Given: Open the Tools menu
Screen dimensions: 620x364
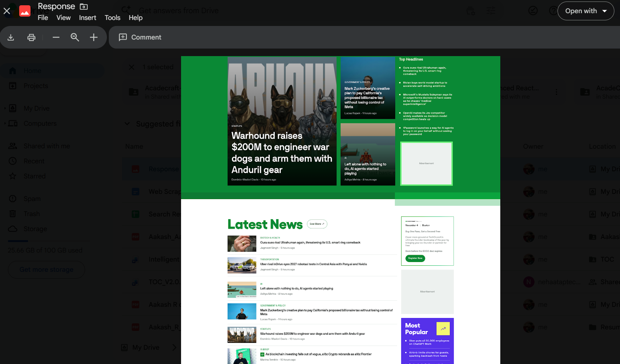Looking at the screenshot, I should tap(113, 18).
